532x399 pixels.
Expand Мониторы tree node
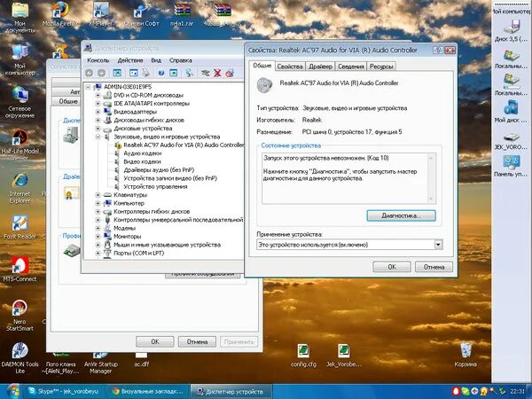click(x=98, y=237)
